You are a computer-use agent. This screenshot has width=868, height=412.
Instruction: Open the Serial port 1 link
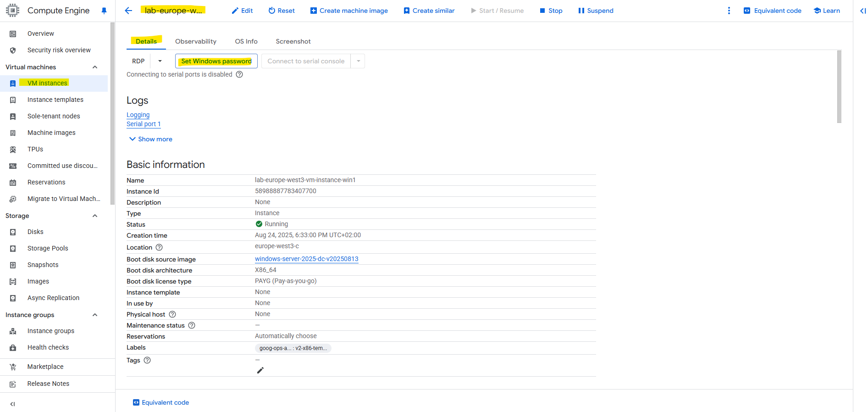point(144,124)
